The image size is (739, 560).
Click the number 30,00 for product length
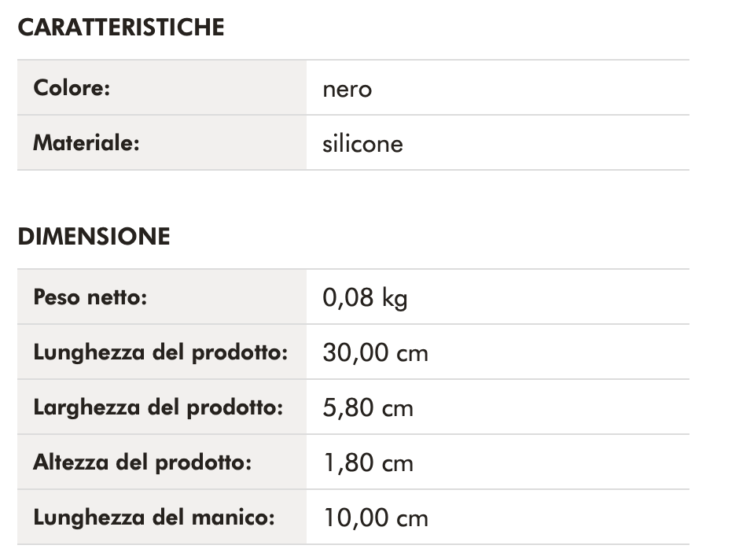click(x=355, y=353)
